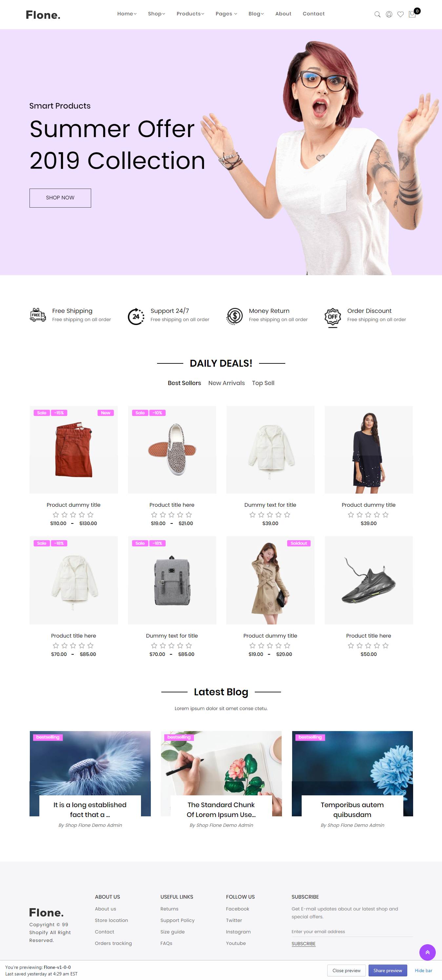Click the Money Return dollar icon
442x980 pixels.
[234, 316]
